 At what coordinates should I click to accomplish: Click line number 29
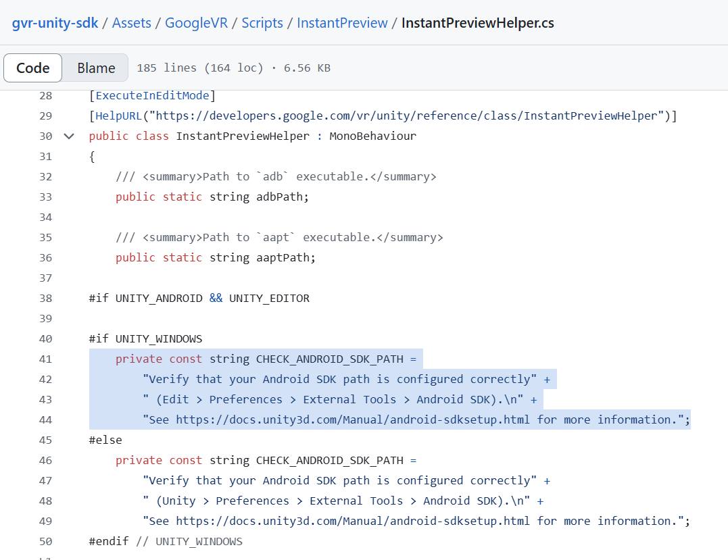[45, 116]
